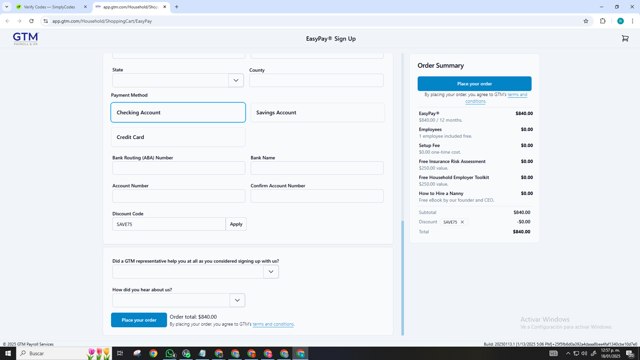Close the app.gtm.com tab
Screen dimensions: 640x360
coord(164,7)
